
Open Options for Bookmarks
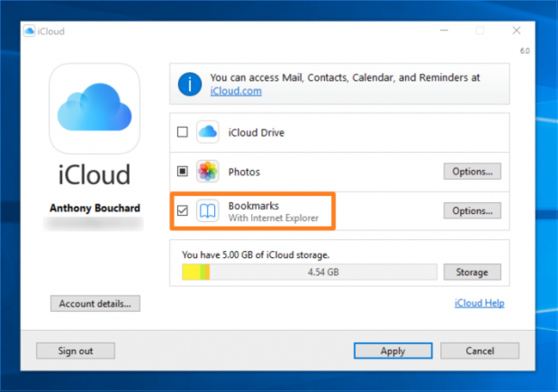coord(472,211)
